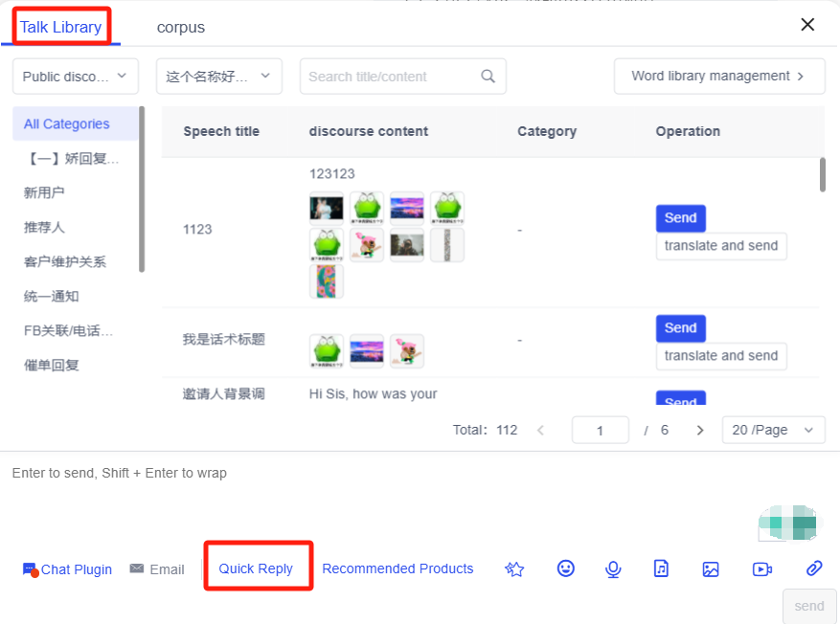Go to next page arrow
Image resolution: width=840 pixels, height=624 pixels.
point(699,430)
